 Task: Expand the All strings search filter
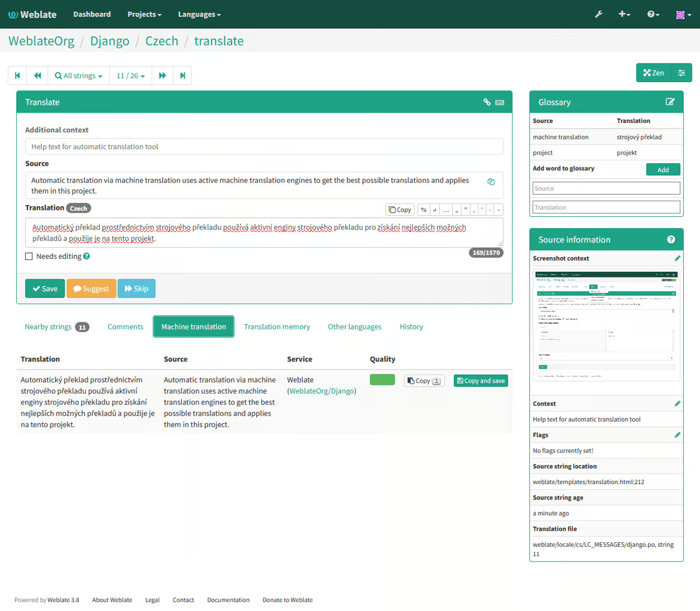tap(79, 75)
